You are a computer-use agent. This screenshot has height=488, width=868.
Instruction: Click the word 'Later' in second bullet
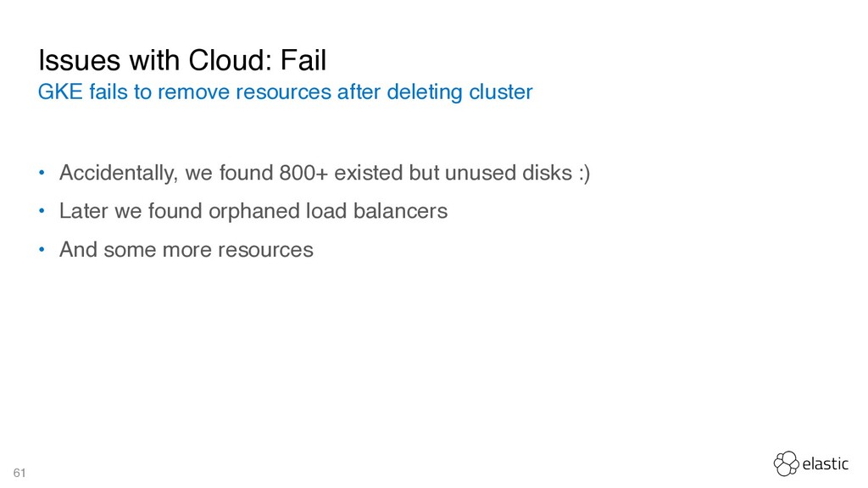(x=84, y=211)
